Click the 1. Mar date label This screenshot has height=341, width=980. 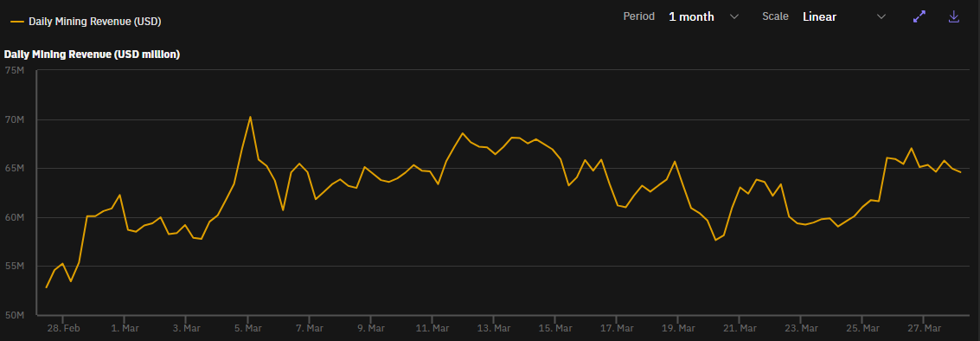[x=125, y=329]
